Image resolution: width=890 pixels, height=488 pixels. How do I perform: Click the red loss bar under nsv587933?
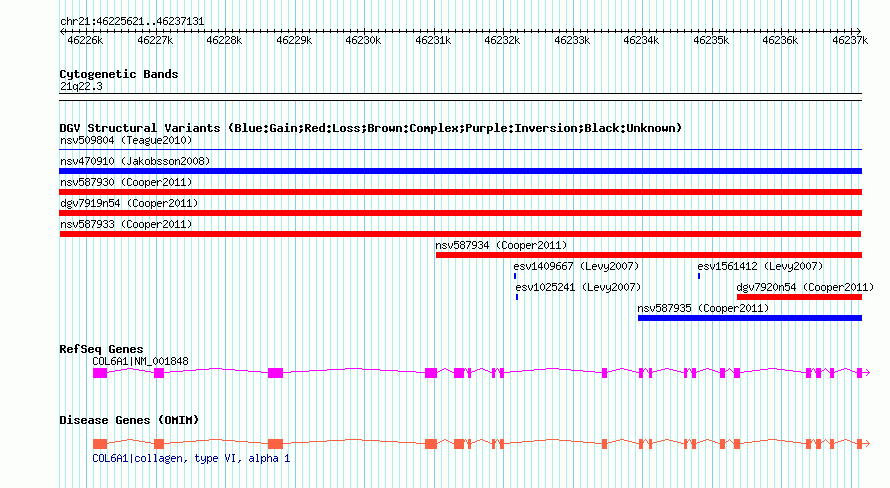pyautogui.click(x=460, y=234)
